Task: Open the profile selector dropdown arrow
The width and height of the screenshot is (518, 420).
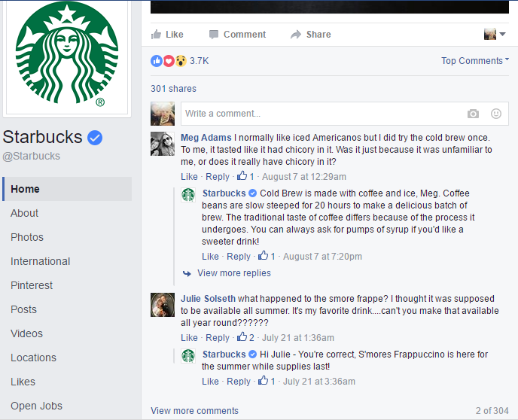Action: point(502,34)
